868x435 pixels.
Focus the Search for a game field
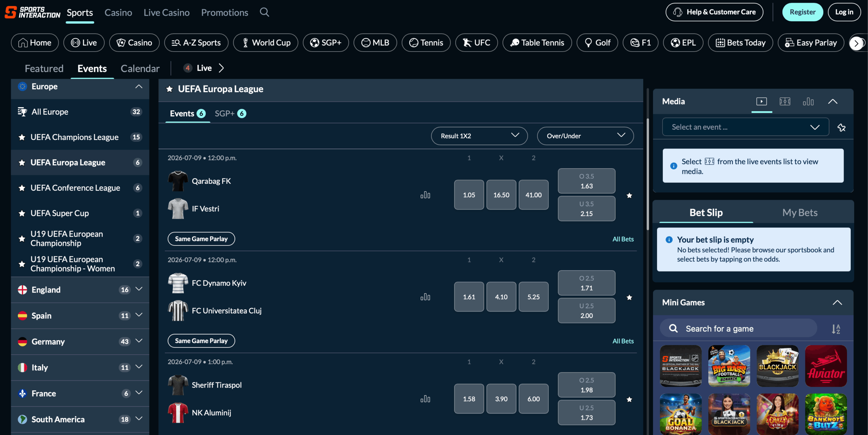[738, 329]
